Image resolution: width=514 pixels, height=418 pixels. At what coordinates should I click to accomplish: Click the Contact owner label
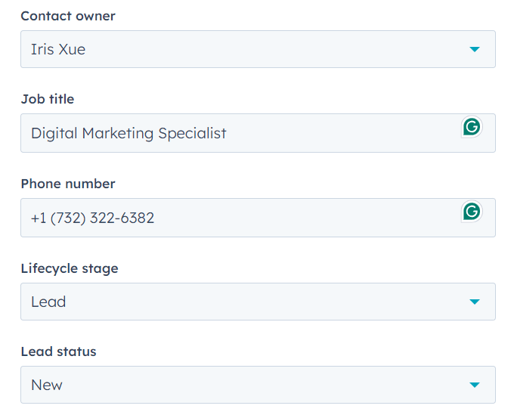click(x=68, y=16)
